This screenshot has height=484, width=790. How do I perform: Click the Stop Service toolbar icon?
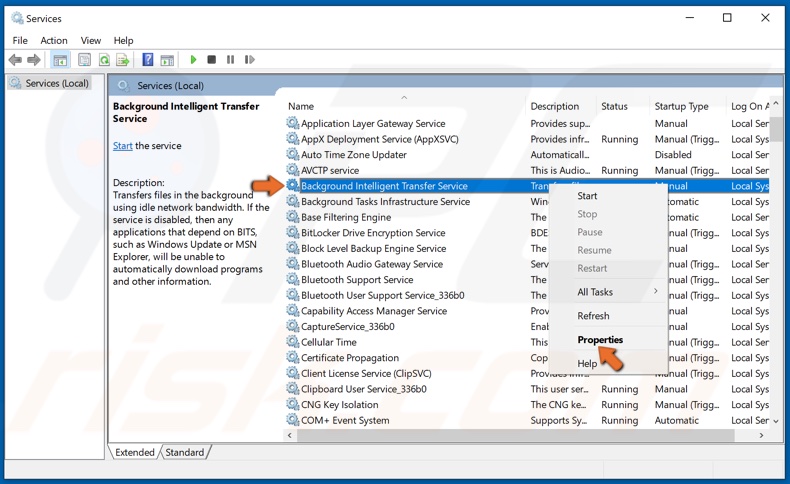[x=212, y=59]
